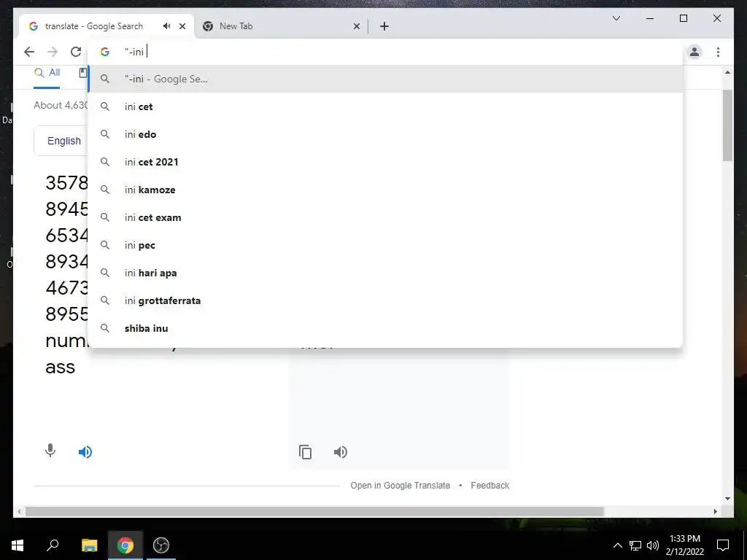The height and width of the screenshot is (560, 747).
Task: Mute the translate tab audio icon
Action: point(166,26)
